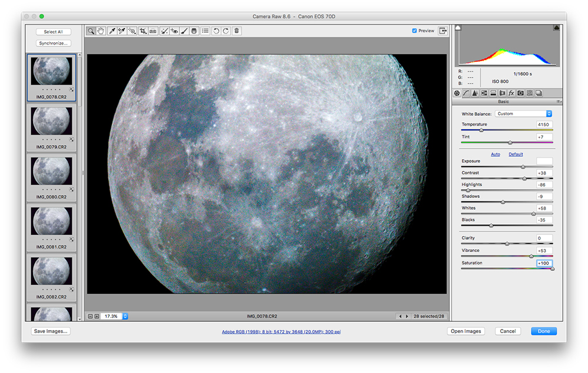Open the Snapshots tab
This screenshot has width=588, height=373.
(539, 93)
